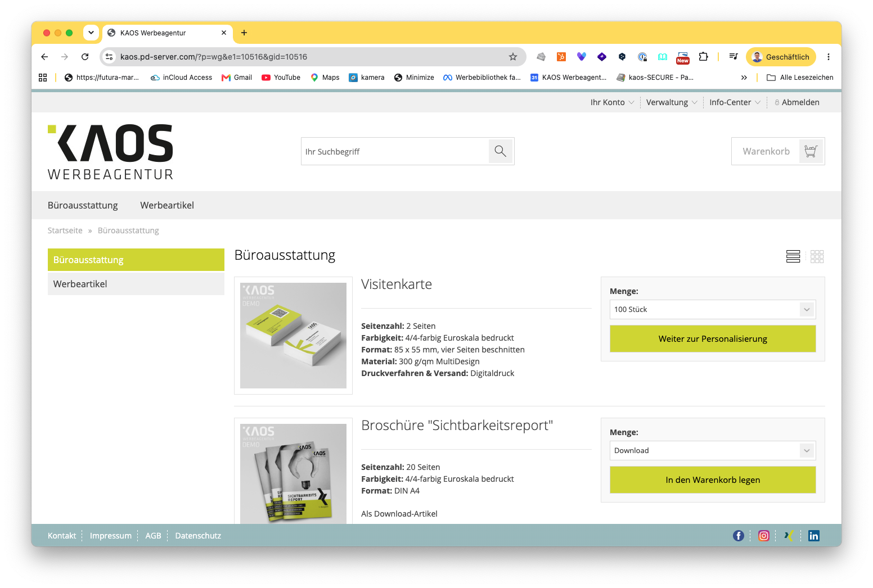Open the Warenkorb shopping cart icon
This screenshot has width=873, height=588.
pyautogui.click(x=811, y=151)
